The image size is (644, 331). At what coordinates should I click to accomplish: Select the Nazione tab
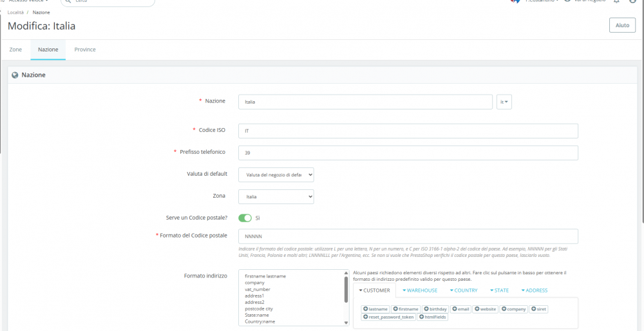pos(48,50)
